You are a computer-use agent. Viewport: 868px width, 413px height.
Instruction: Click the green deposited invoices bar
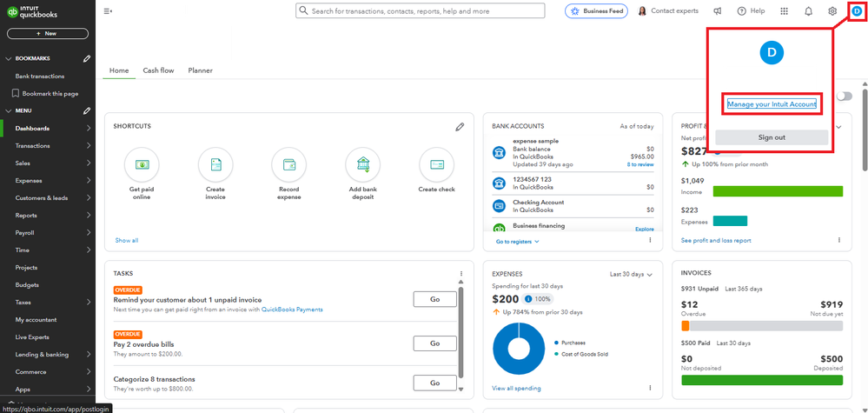click(x=762, y=380)
